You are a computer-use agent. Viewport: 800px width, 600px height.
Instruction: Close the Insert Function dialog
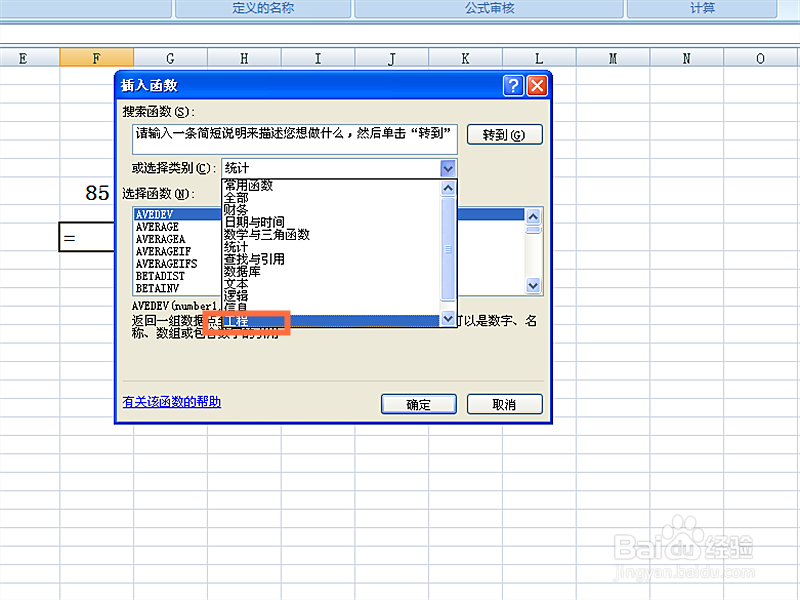(x=537, y=85)
